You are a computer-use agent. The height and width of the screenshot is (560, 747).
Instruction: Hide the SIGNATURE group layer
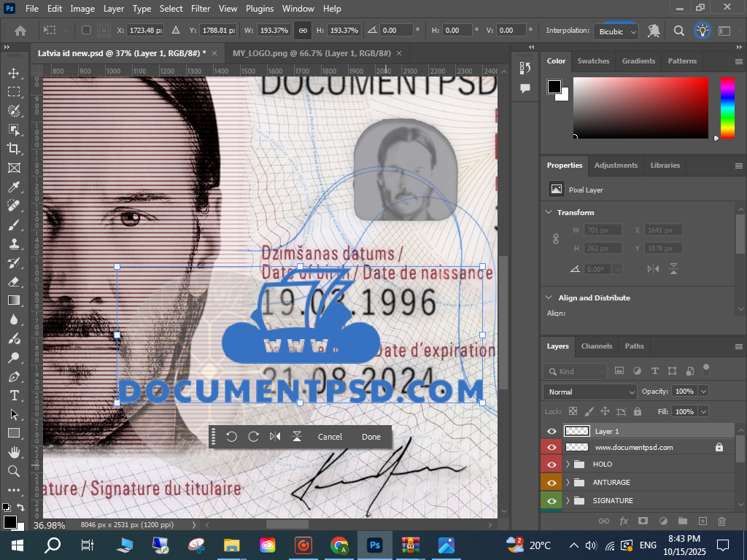(x=551, y=501)
